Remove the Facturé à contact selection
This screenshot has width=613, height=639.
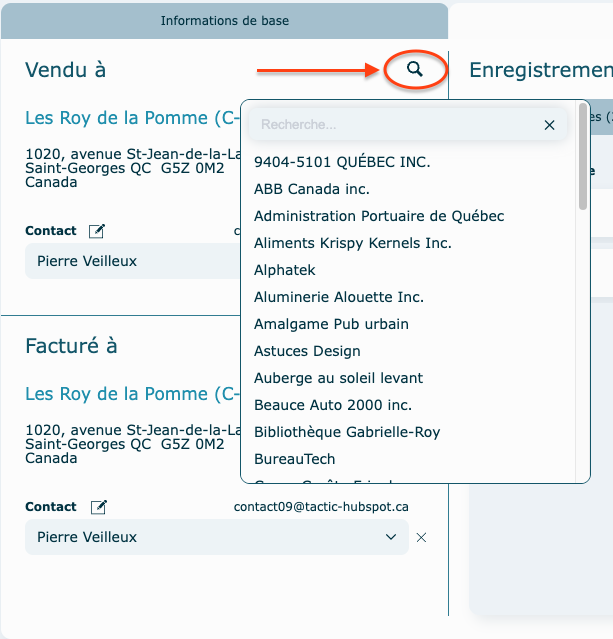pyautogui.click(x=421, y=538)
